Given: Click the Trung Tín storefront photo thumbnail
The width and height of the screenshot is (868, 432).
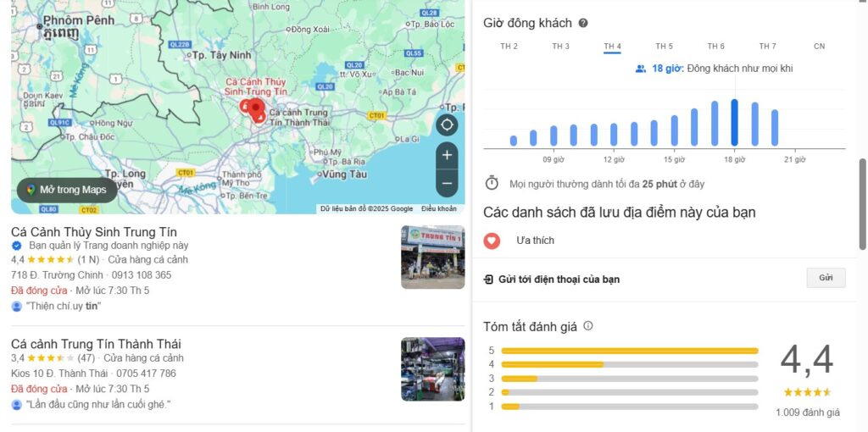Looking at the screenshot, I should point(432,258).
